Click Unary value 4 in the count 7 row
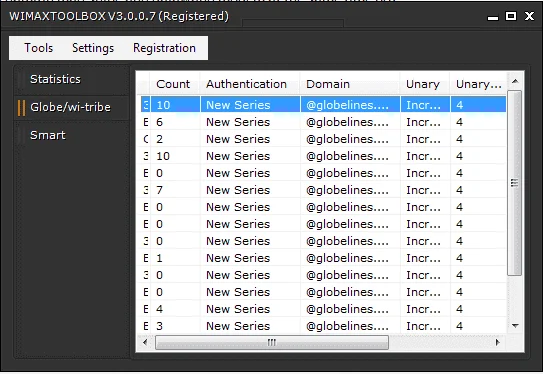 (459, 190)
